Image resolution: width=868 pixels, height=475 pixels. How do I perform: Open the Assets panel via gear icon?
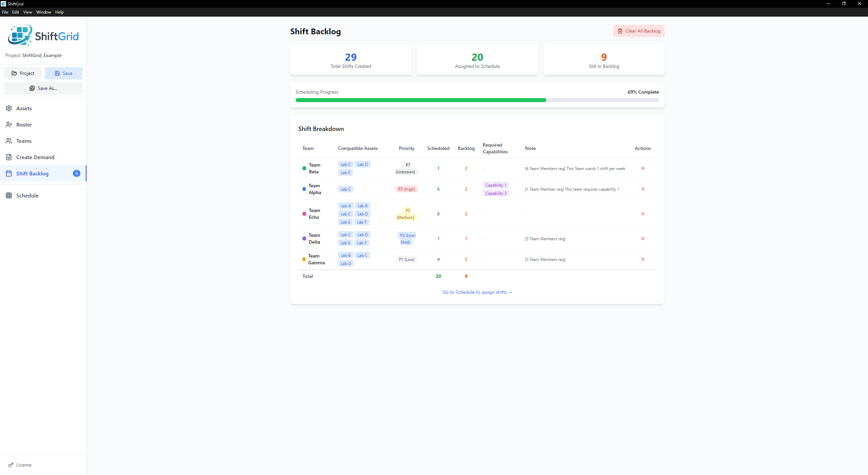click(9, 108)
